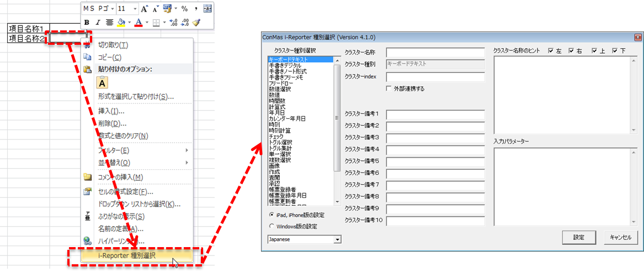Click the キャンセル button
This screenshot has width=644, height=272.
pyautogui.click(x=620, y=237)
